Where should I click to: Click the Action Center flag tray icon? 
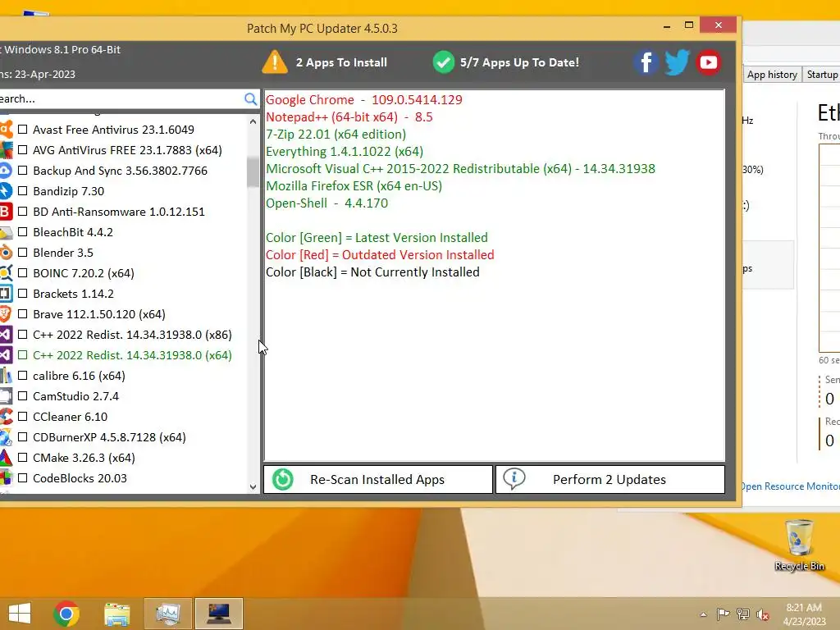723,614
